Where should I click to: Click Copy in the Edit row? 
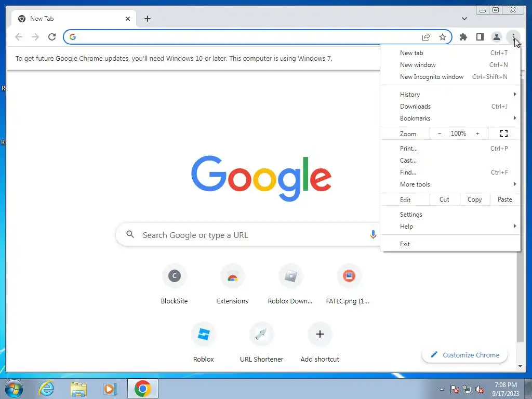(475, 199)
